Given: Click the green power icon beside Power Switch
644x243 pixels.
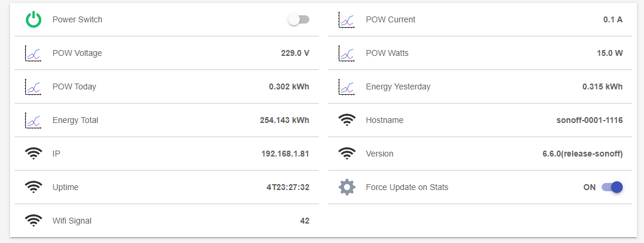Looking at the screenshot, I should pyautogui.click(x=34, y=19).
